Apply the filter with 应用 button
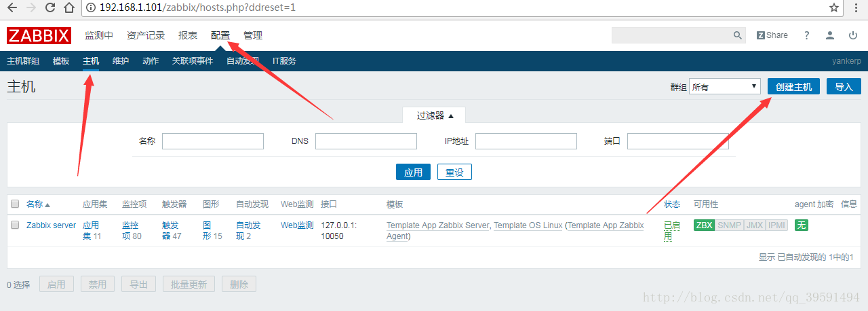The width and height of the screenshot is (868, 311). (413, 172)
